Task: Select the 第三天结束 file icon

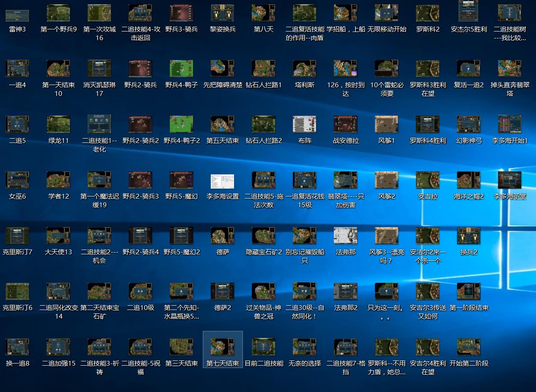Action: [x=181, y=348]
